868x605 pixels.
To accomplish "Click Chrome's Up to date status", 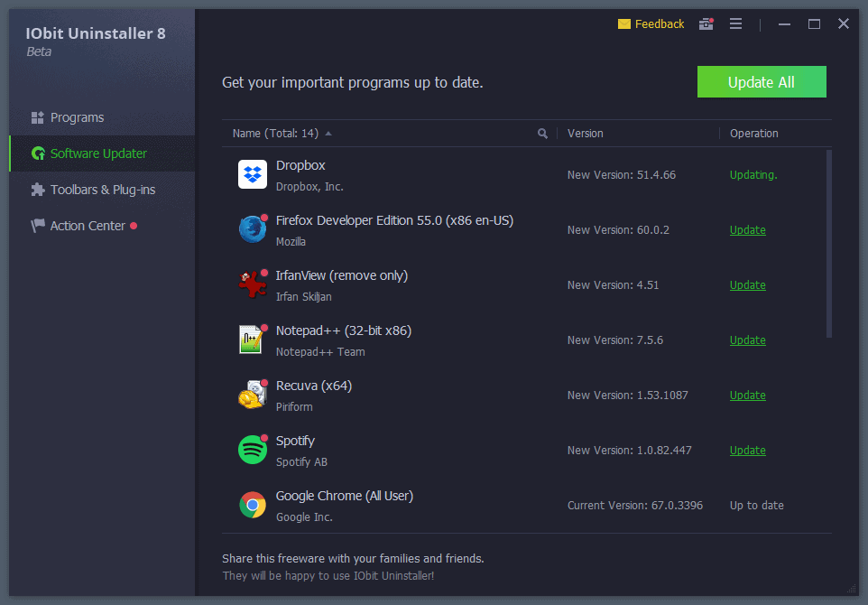I will [x=756, y=506].
